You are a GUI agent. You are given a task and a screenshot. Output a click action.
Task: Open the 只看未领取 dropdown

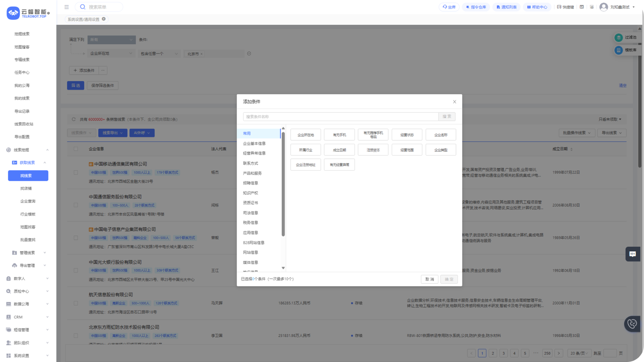610,119
